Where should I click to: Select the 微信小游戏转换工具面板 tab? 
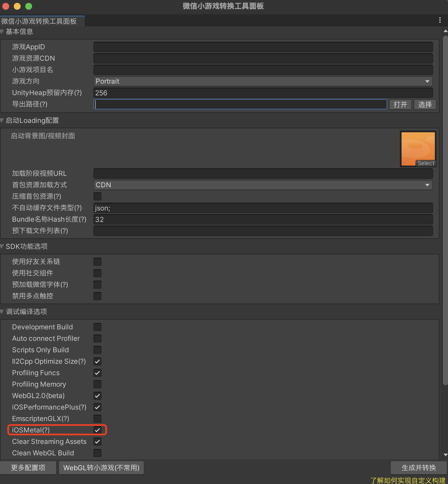[42, 21]
